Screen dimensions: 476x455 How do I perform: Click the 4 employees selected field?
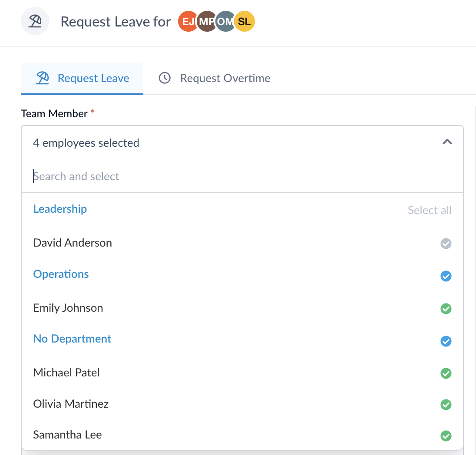[242, 143]
